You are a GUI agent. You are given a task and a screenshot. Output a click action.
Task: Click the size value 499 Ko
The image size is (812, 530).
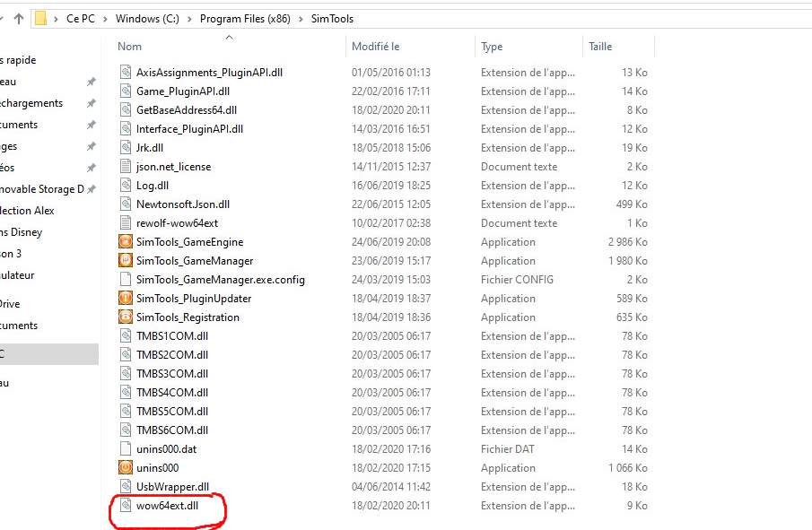tap(632, 204)
